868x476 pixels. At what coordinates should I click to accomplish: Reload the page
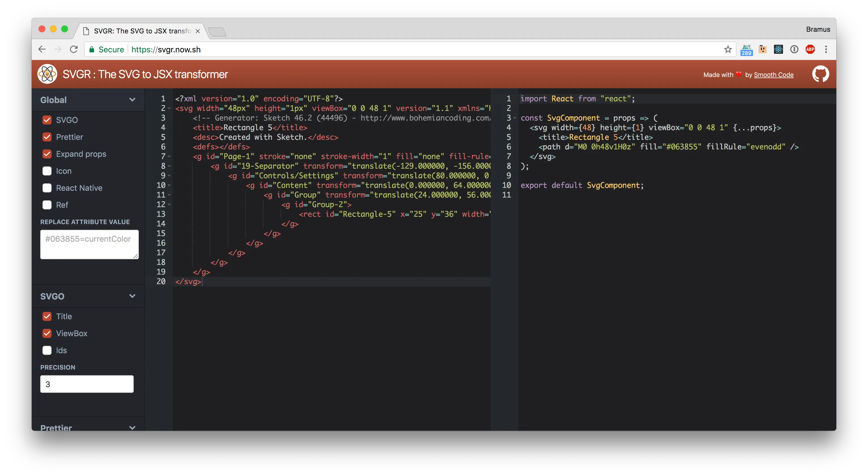pyautogui.click(x=74, y=50)
